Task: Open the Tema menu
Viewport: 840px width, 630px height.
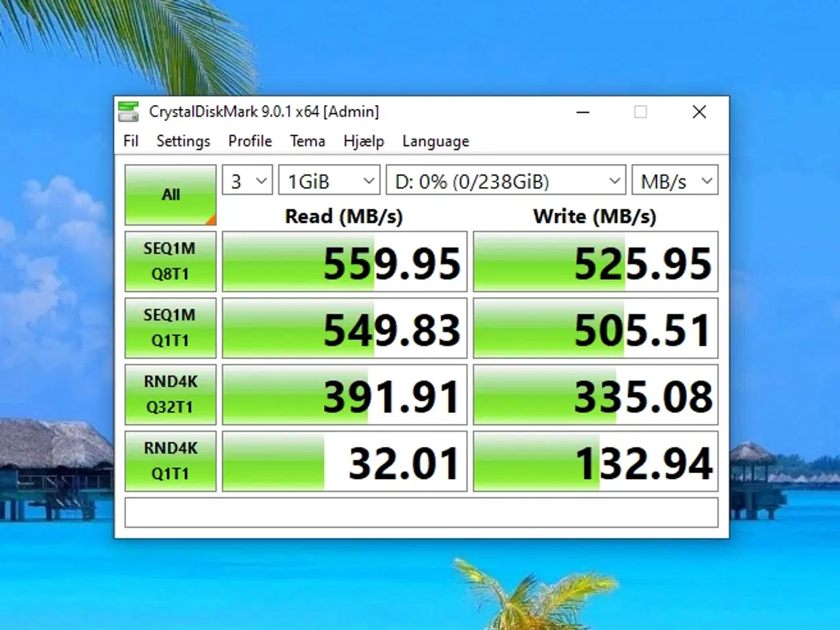Action: tap(307, 141)
